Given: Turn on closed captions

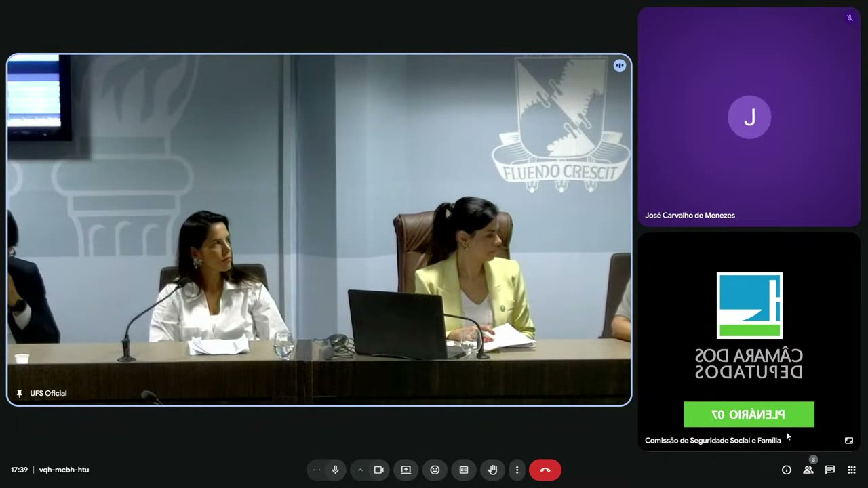Looking at the screenshot, I should 464,470.
